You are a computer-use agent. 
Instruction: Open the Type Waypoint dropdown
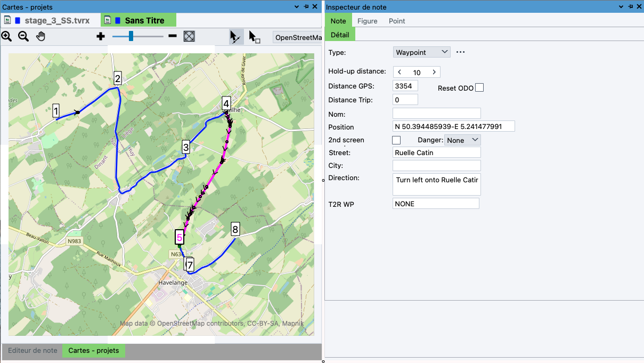point(422,52)
